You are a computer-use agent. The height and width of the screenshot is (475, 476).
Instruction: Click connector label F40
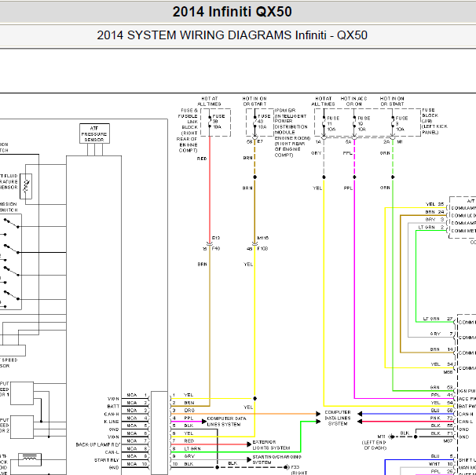[216, 249]
